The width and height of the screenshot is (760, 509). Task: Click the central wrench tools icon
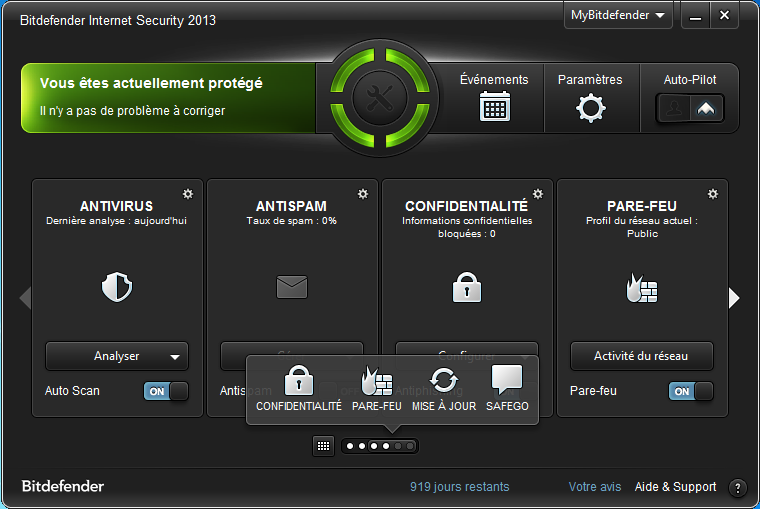click(x=380, y=98)
